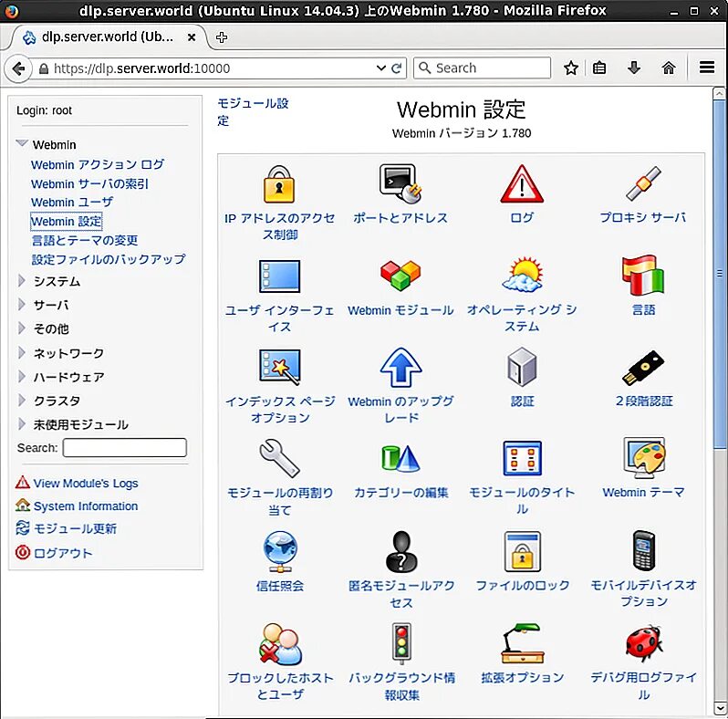Open the ユーザ インターフェイス screen icon
The width and height of the screenshot is (728, 719).
(279, 276)
